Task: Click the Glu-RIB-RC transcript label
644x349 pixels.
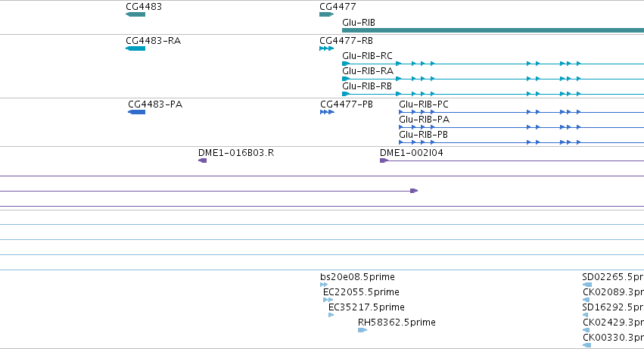Action: [367, 56]
